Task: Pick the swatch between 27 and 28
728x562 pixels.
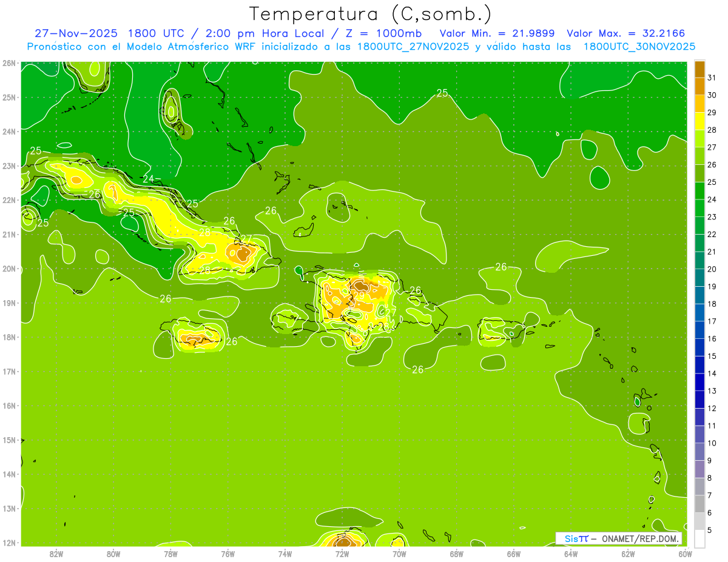Action: [699, 138]
